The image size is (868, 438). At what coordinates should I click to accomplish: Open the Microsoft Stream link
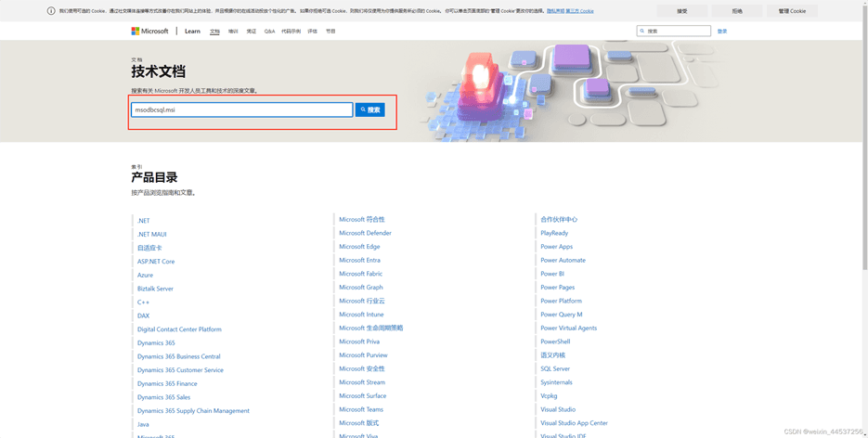click(362, 382)
